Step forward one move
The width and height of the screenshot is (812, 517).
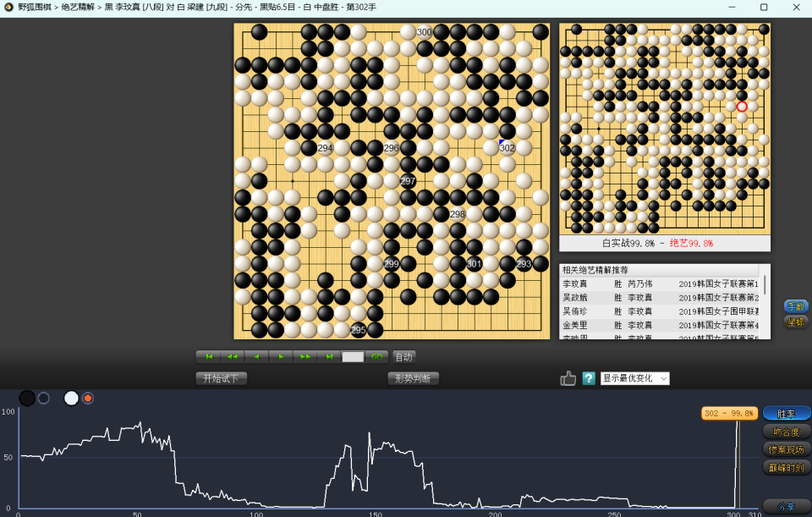pos(280,357)
